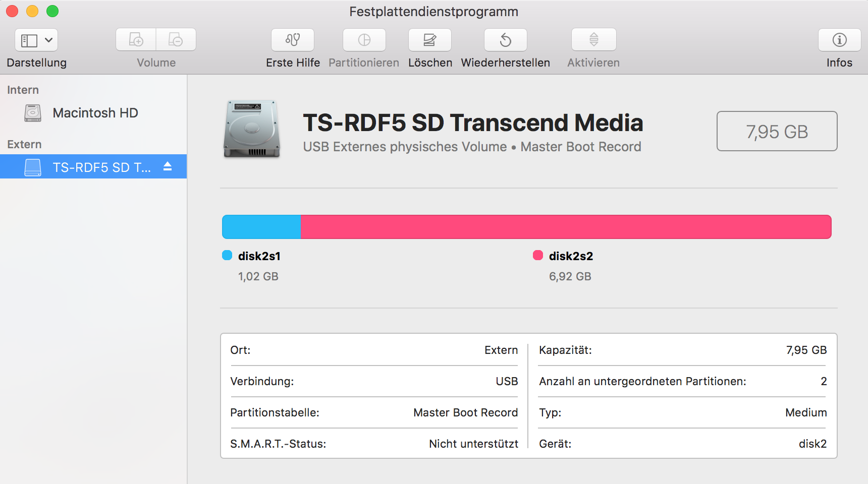Click the blue disk2s1 partition bar segment

pos(261,227)
